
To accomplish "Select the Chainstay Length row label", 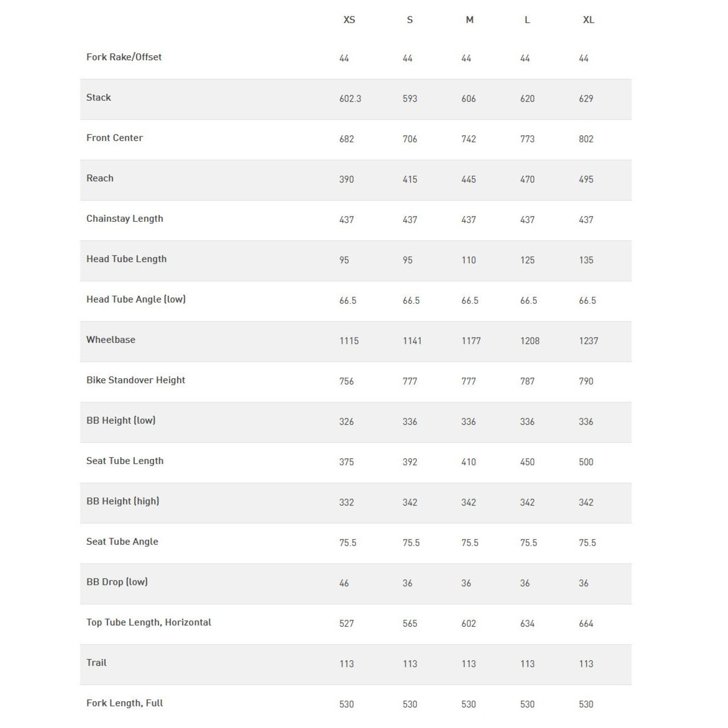I will coord(125,219).
